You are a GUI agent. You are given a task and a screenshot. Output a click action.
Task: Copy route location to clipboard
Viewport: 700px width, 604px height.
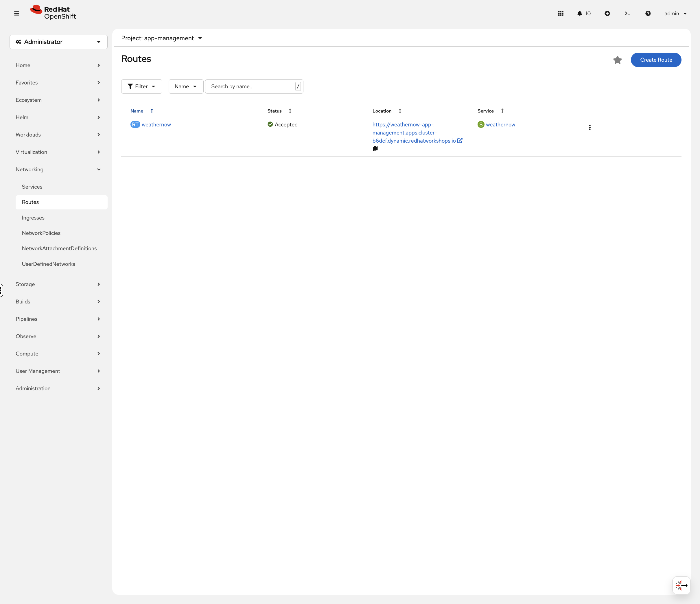375,149
